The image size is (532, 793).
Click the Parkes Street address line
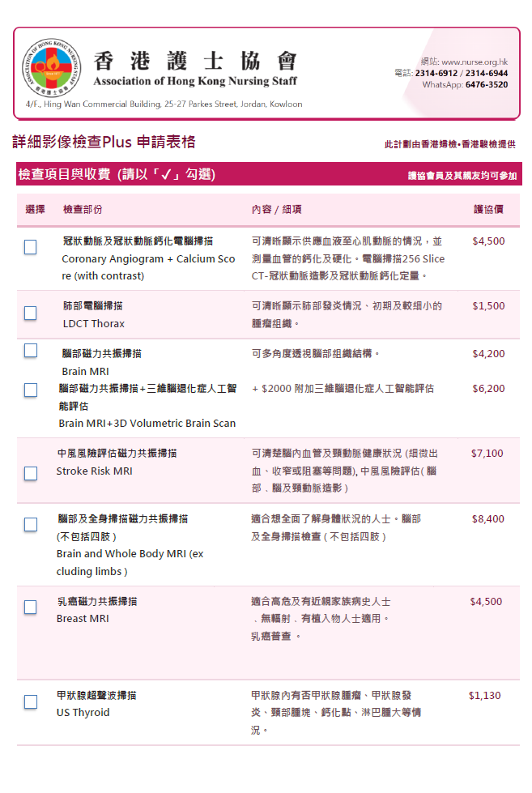click(x=164, y=104)
